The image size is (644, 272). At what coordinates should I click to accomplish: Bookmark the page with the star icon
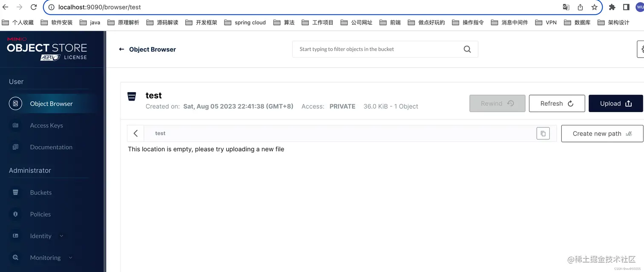point(594,7)
